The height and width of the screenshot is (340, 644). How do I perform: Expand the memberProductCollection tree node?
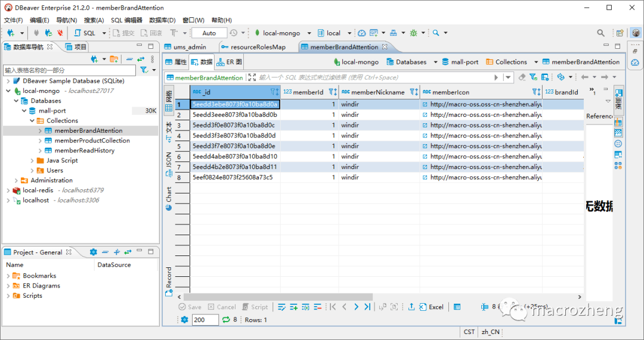pyautogui.click(x=41, y=141)
